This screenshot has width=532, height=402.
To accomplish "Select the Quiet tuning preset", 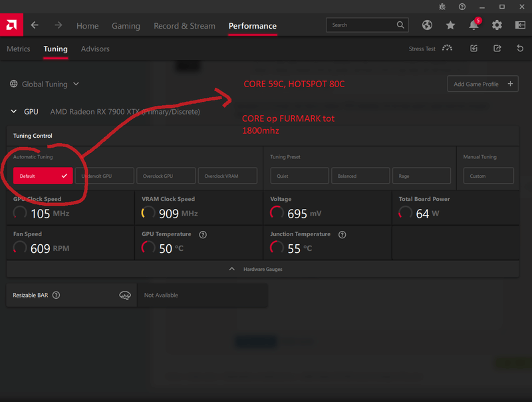I will (x=300, y=176).
